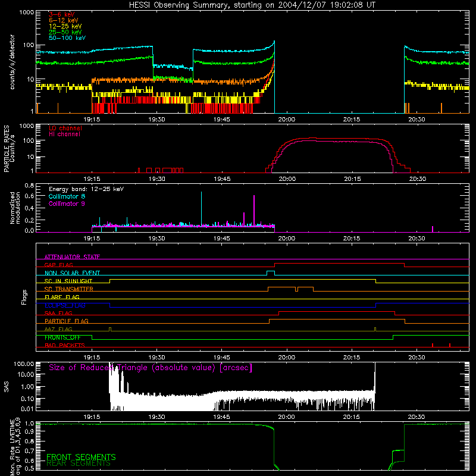The image size is (476, 476).
Task: Click 20:30 under the particle rates panel
Action: [x=417, y=179]
